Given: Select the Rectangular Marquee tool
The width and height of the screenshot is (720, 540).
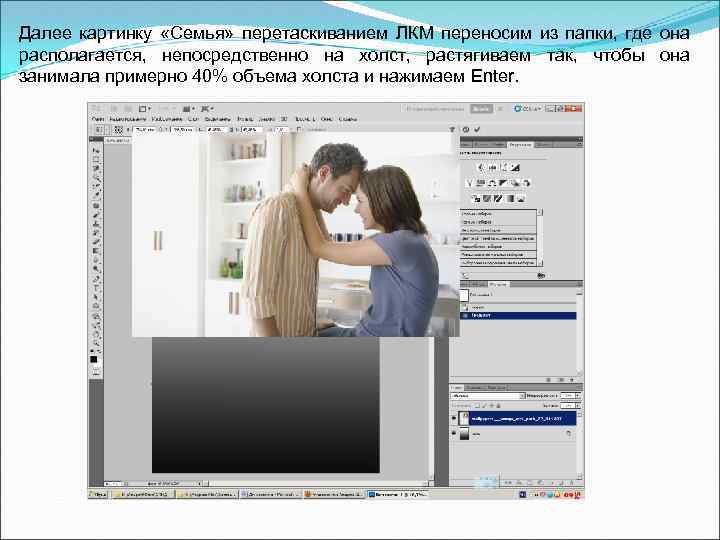Looking at the screenshot, I should click(x=96, y=160).
